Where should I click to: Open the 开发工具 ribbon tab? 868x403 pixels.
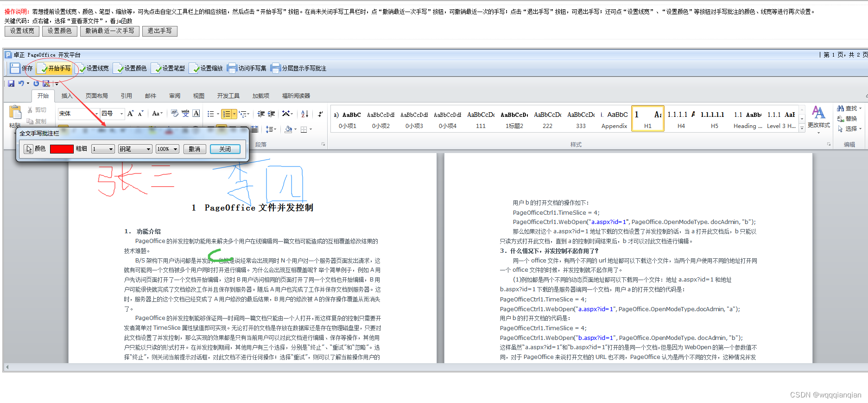tap(228, 96)
